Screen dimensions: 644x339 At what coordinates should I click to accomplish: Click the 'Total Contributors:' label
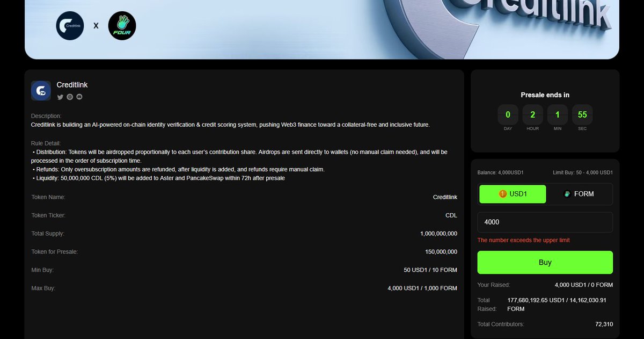(x=501, y=324)
